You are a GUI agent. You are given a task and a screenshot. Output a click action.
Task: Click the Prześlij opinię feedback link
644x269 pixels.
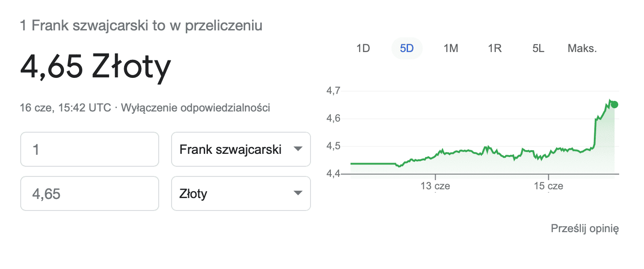[x=585, y=228]
